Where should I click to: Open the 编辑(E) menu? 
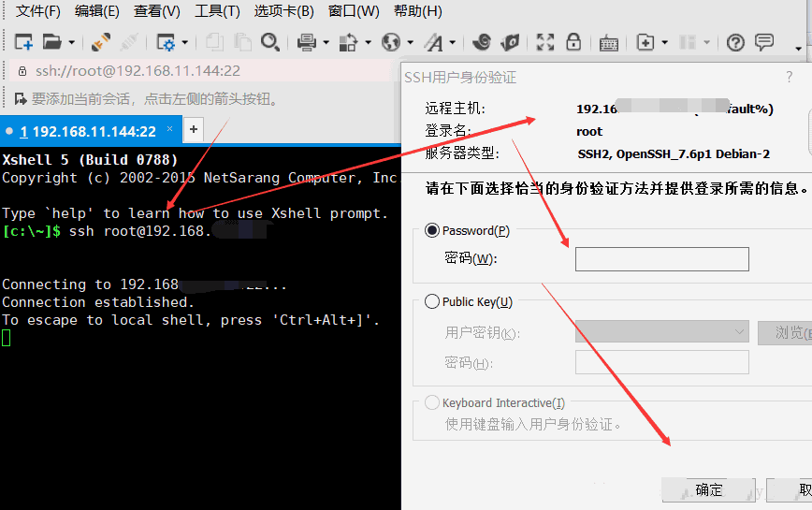tap(97, 11)
